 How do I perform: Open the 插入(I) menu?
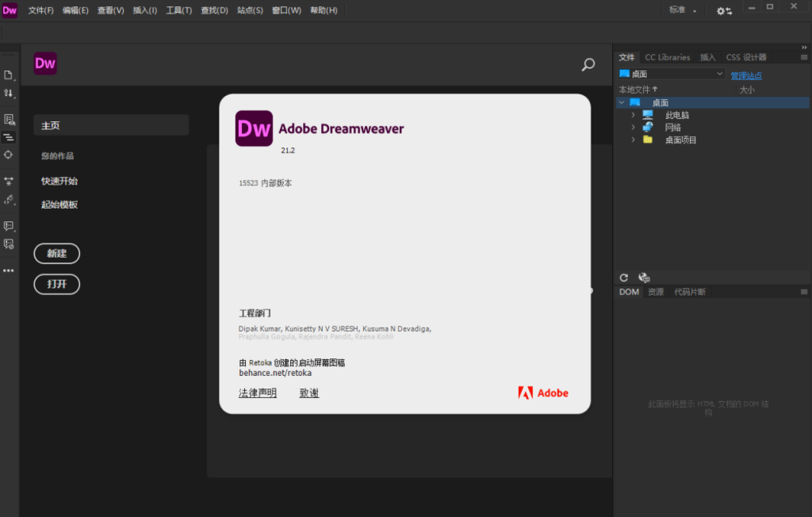144,10
